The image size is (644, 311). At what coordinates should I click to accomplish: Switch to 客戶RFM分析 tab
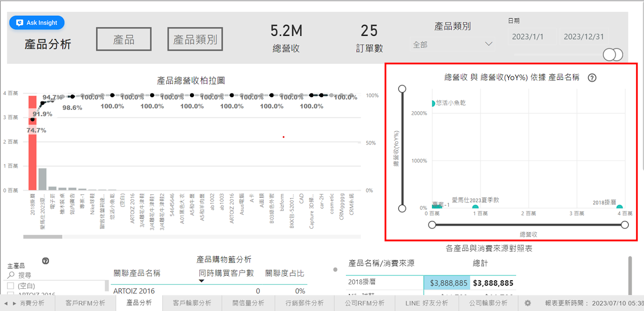click(85, 303)
